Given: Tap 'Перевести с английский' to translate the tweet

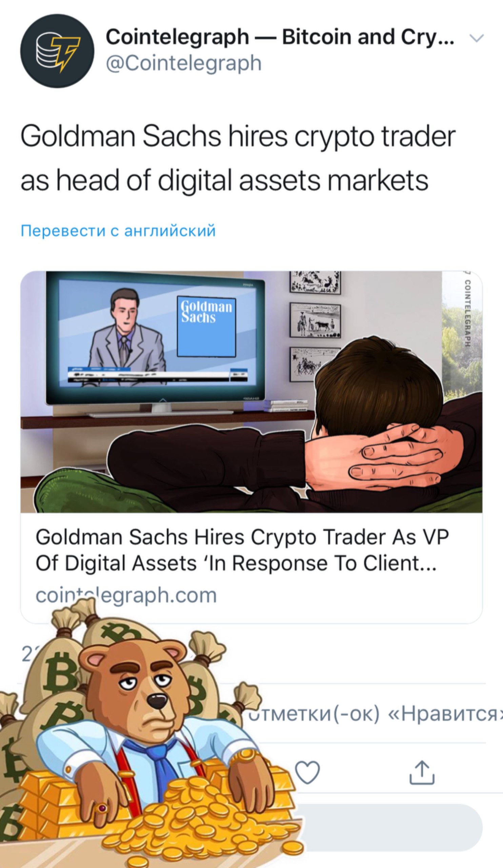Looking at the screenshot, I should click(x=118, y=231).
